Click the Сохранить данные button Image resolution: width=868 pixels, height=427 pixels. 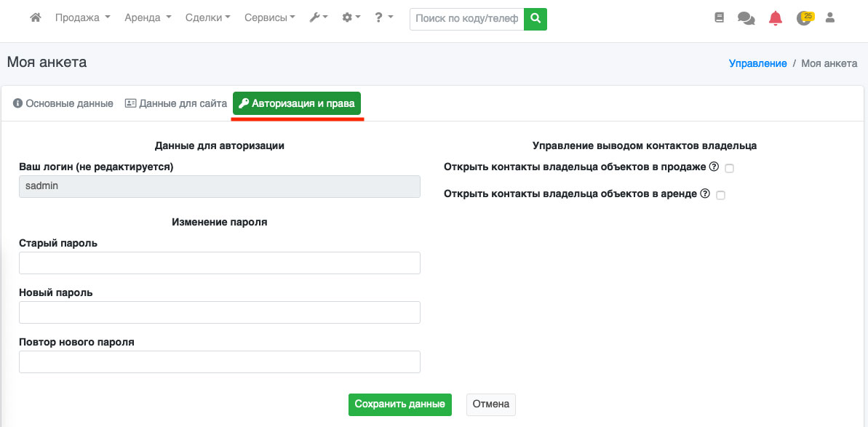[400, 404]
